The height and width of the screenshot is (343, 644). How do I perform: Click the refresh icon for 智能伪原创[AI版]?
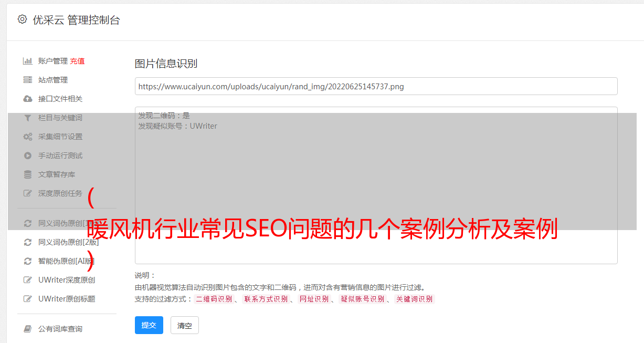click(x=28, y=261)
